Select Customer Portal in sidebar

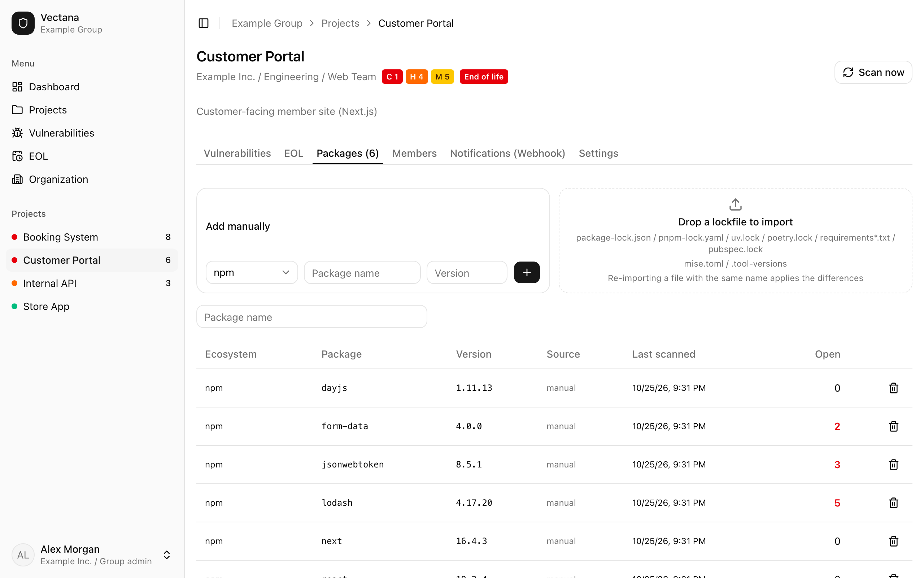tap(92, 260)
